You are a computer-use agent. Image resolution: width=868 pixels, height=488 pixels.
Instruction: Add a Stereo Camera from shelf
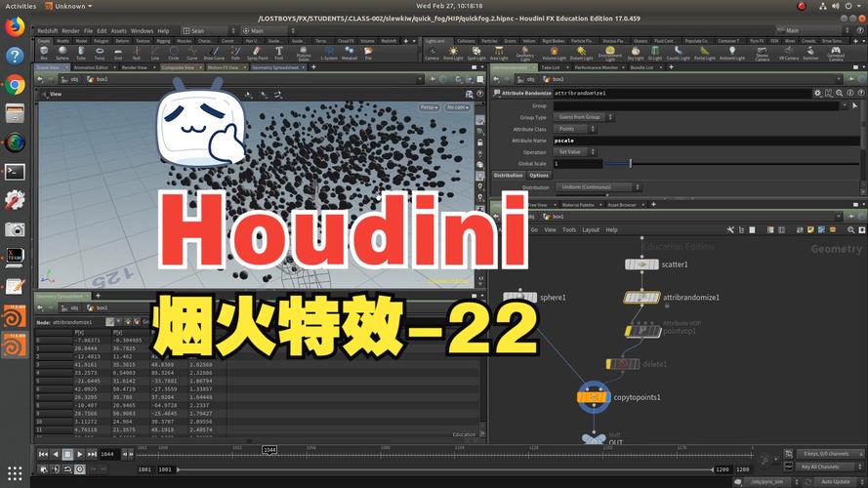(763, 54)
